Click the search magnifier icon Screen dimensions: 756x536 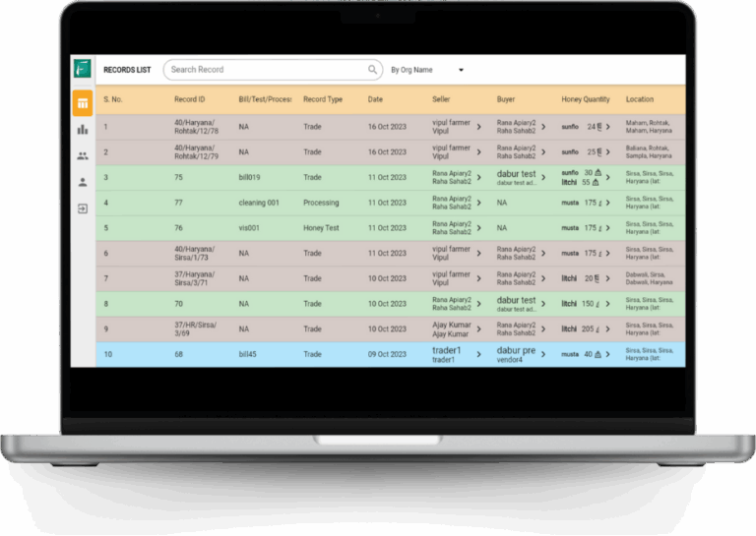pyautogui.click(x=373, y=70)
